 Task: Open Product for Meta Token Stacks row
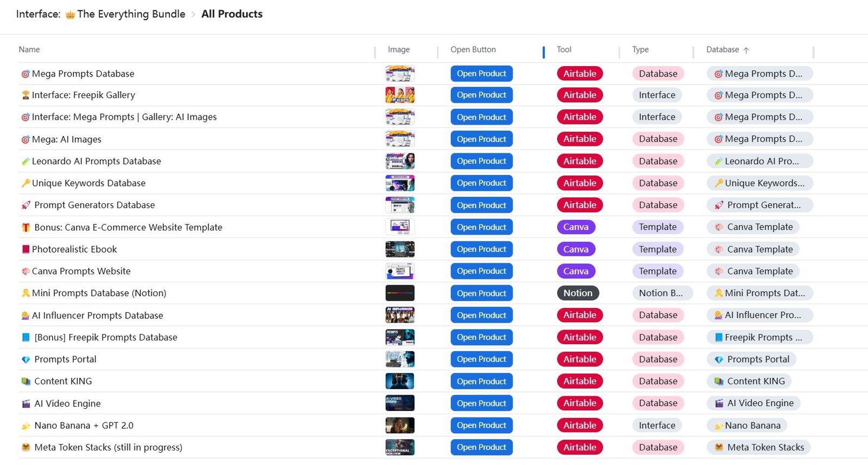click(x=481, y=447)
